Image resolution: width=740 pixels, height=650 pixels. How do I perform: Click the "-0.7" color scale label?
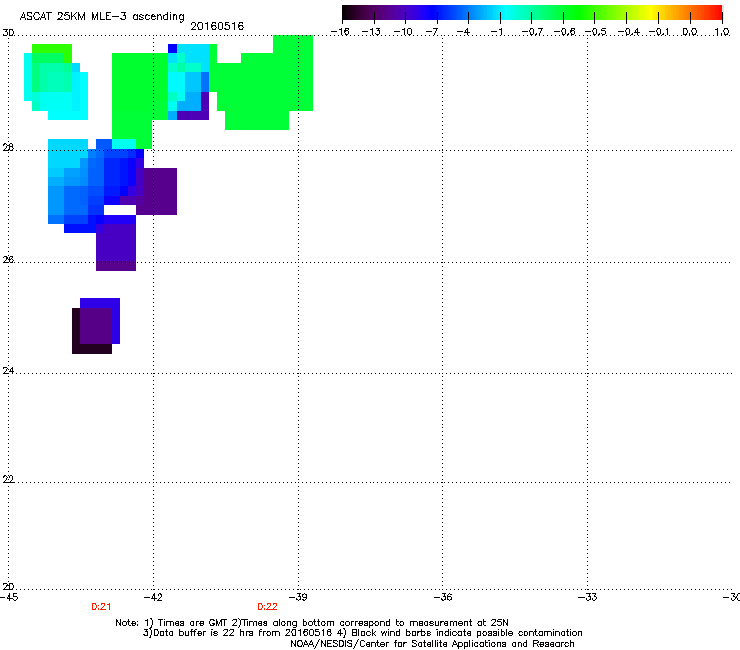pyautogui.click(x=532, y=32)
